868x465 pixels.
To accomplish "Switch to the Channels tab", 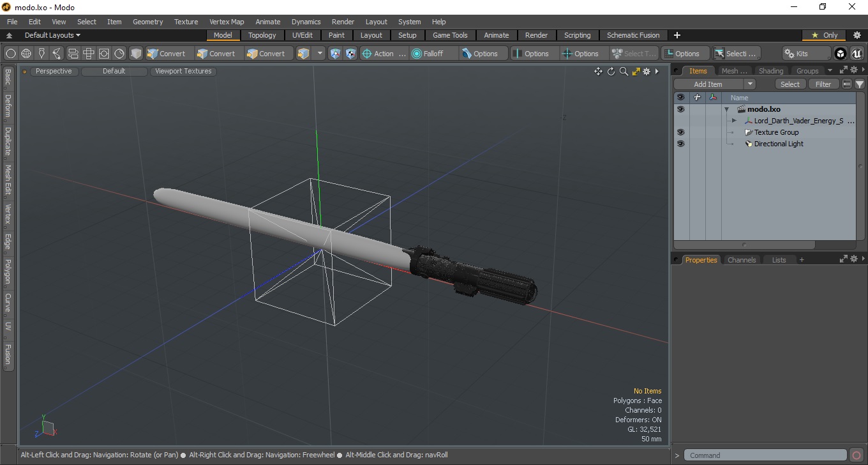I will [742, 260].
